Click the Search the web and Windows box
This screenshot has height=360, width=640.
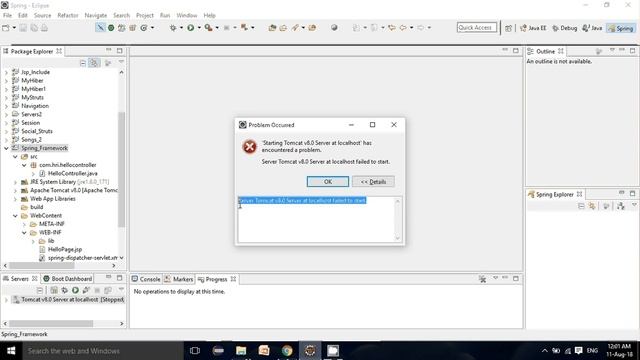tap(102, 351)
